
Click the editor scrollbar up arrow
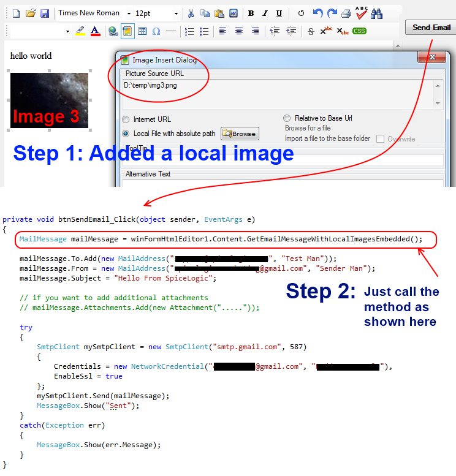click(x=398, y=46)
